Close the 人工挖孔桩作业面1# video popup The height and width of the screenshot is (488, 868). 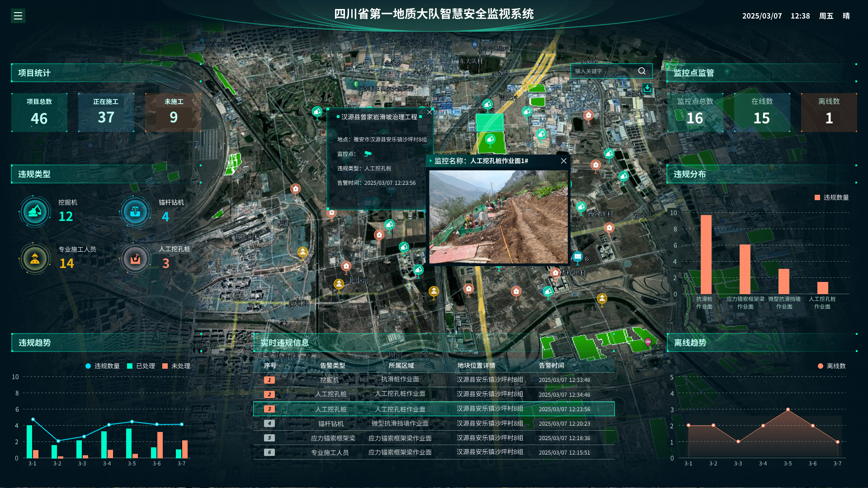(564, 161)
